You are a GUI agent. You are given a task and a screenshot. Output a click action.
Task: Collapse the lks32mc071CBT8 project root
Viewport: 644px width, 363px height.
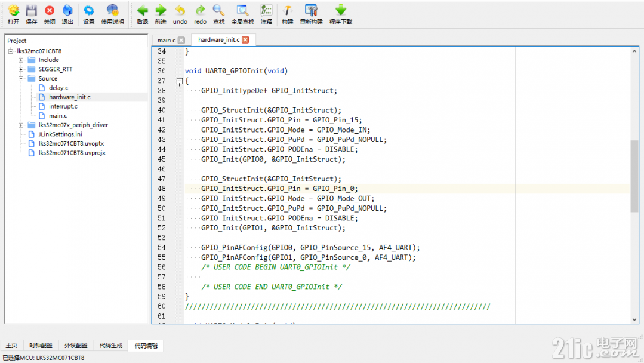(x=11, y=51)
